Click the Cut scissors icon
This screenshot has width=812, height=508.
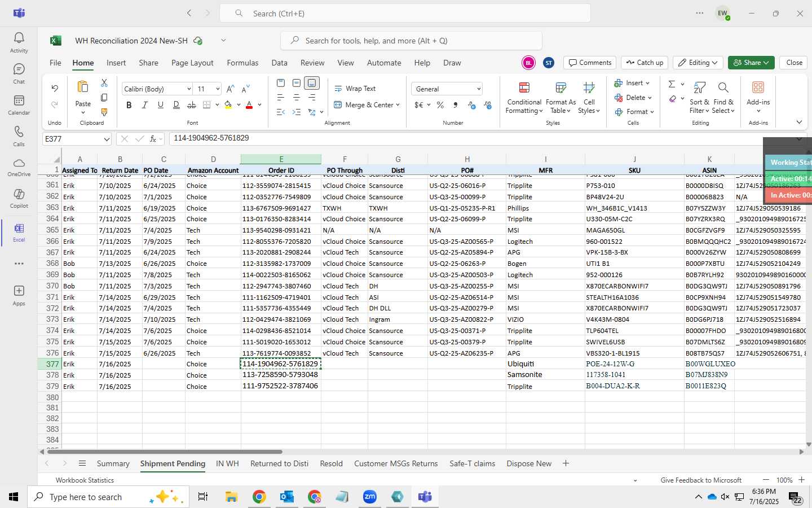pyautogui.click(x=104, y=82)
